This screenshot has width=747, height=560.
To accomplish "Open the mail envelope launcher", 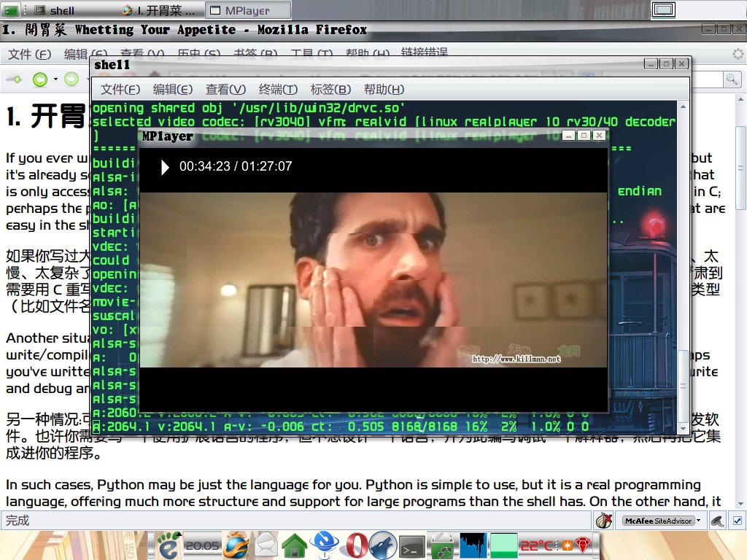I will coord(266,545).
